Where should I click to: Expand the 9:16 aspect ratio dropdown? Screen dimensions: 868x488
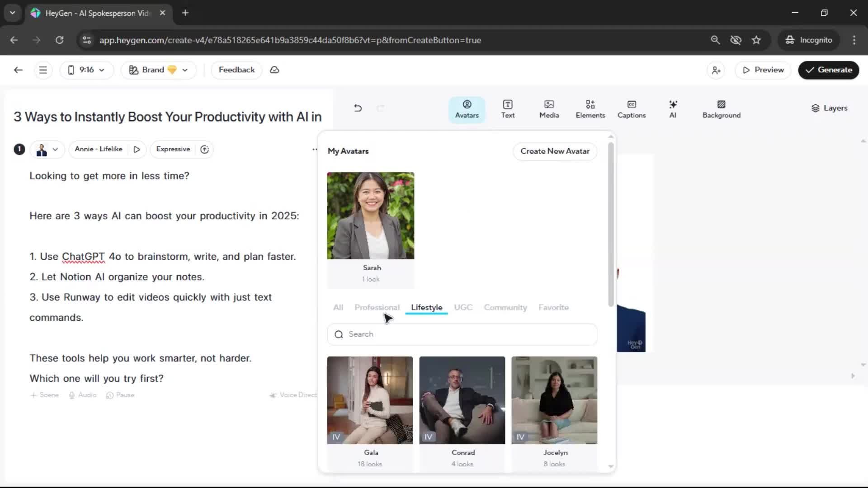coord(86,70)
